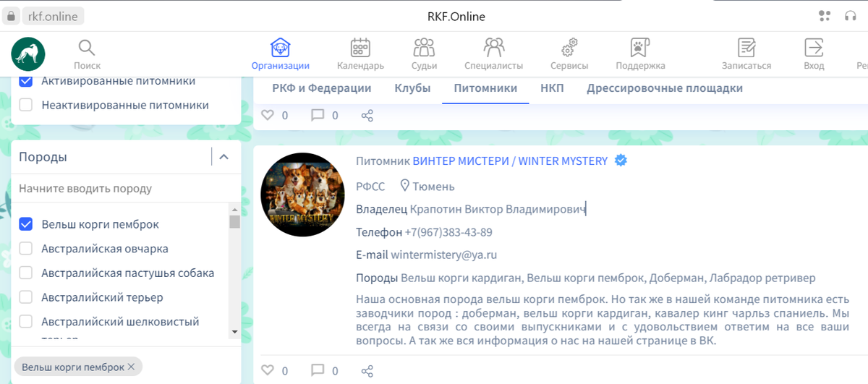Open the Поиск search icon
868x384 pixels.
click(x=87, y=48)
